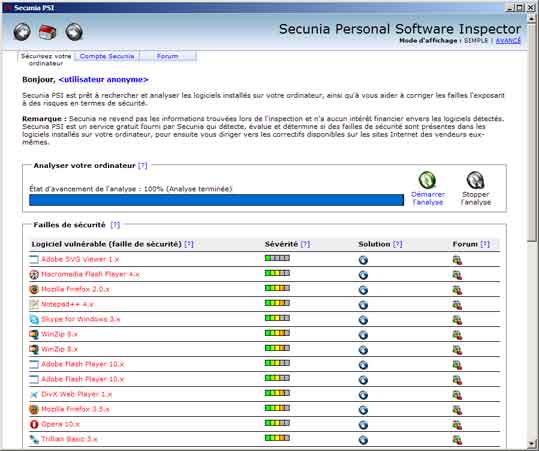The image size is (539, 451).
Task: Open the Mozilla Firefox 2.0.x entry
Action: click(75, 289)
